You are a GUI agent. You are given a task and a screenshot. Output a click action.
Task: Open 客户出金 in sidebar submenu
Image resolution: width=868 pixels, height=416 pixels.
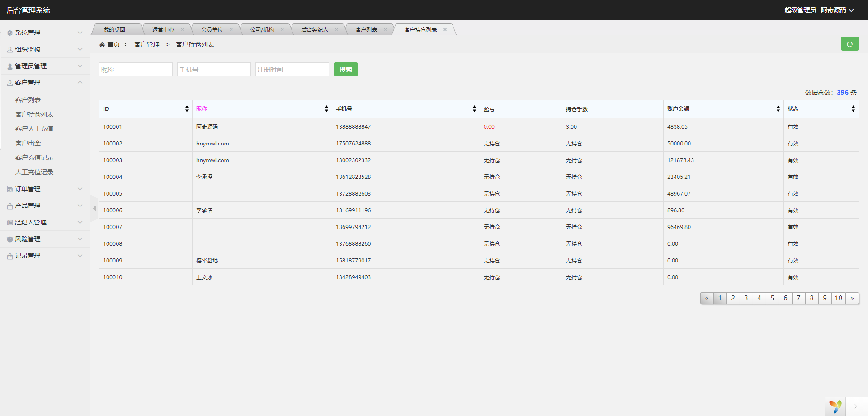[28, 143]
